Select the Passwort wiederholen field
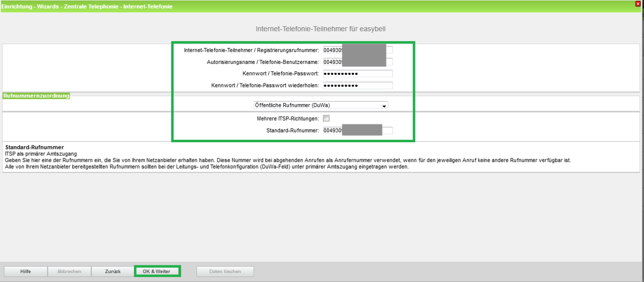This screenshot has width=644, height=282. click(357, 85)
